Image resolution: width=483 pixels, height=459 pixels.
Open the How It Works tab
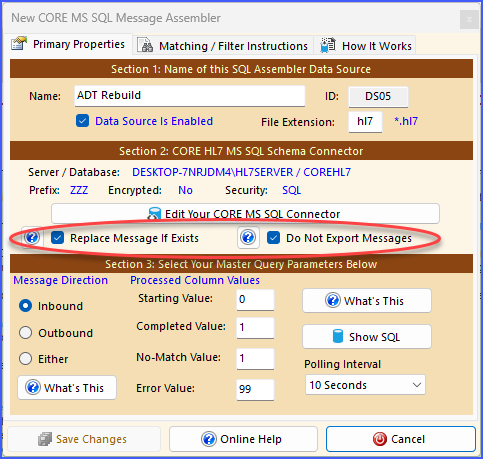365,46
